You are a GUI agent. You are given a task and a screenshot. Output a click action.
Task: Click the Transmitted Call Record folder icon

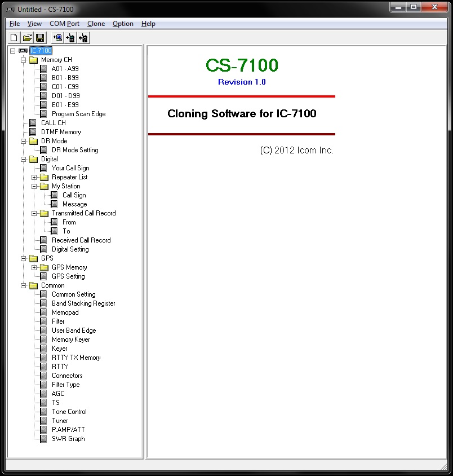point(45,213)
